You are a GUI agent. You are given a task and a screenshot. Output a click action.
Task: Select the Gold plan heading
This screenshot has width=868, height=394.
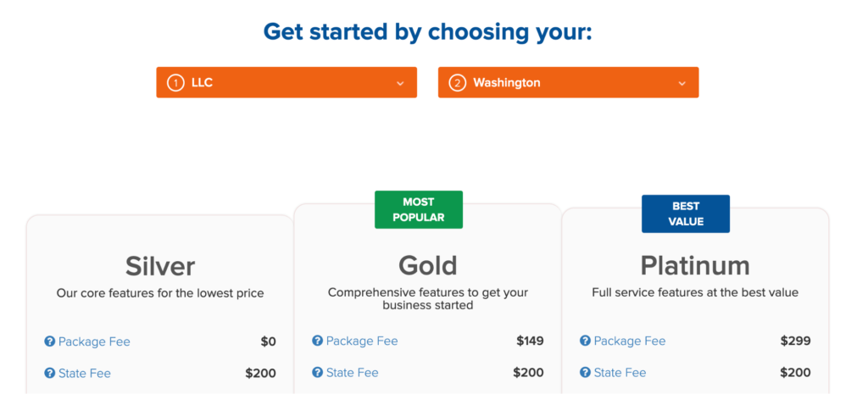428,265
